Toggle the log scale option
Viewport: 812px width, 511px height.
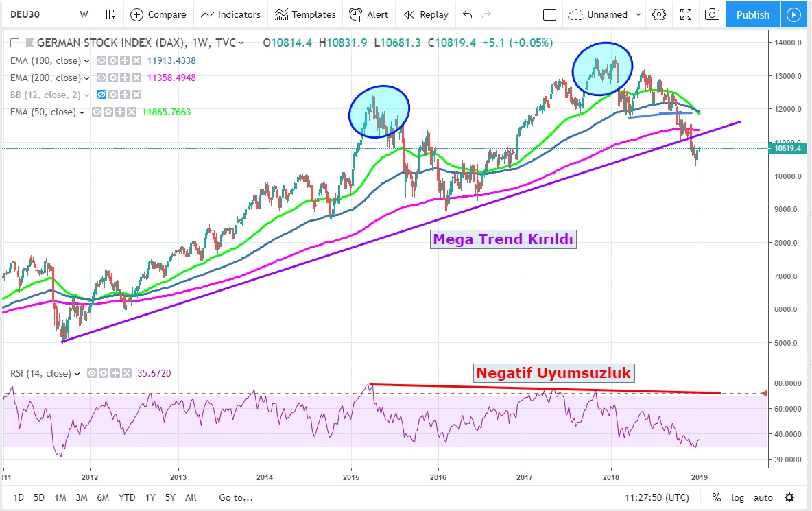coord(737,497)
